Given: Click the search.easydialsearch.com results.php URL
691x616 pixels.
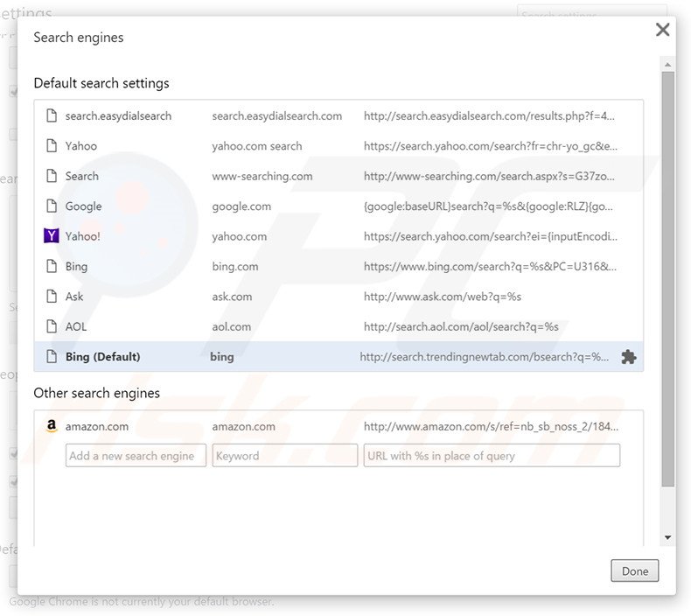Looking at the screenshot, I should (x=489, y=116).
